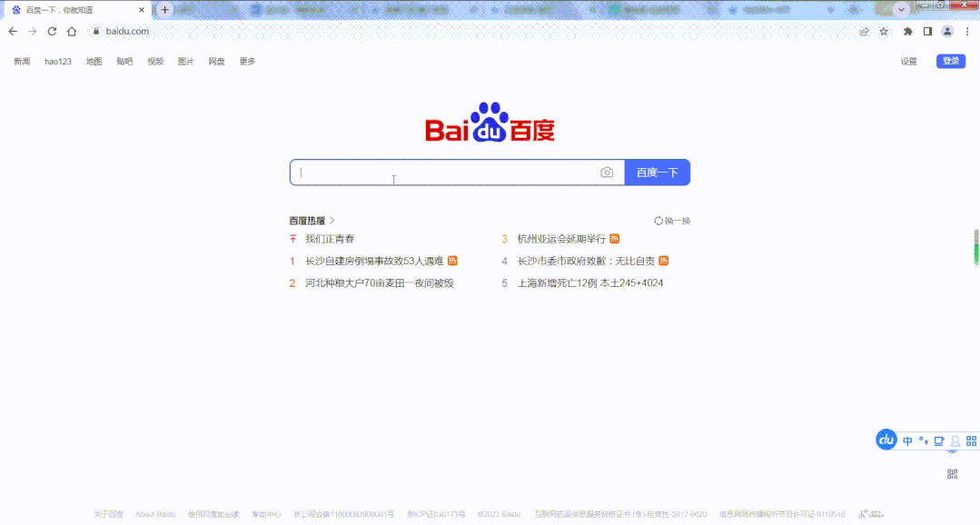Open hot search 长沙市委市政府致歉:无比自责
Viewport: 980px width, 525px height.
tap(586, 261)
